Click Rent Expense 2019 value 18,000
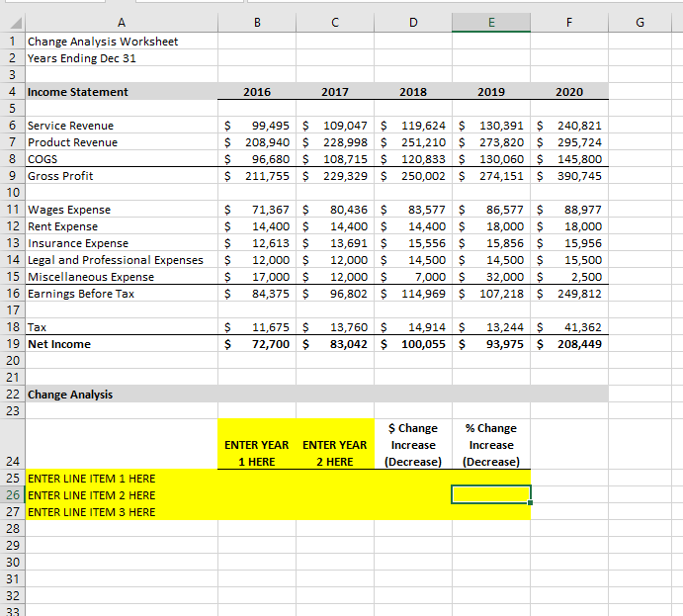The width and height of the screenshot is (683, 616). 491,226
